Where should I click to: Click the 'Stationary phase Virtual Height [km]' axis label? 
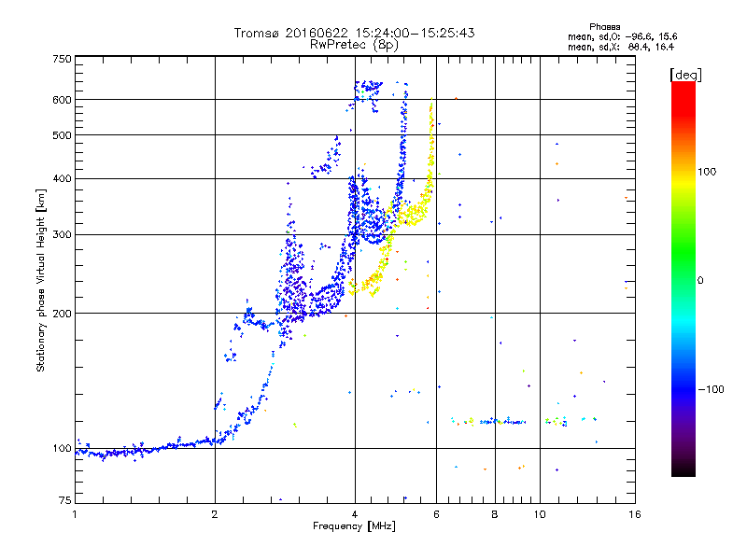(40, 281)
